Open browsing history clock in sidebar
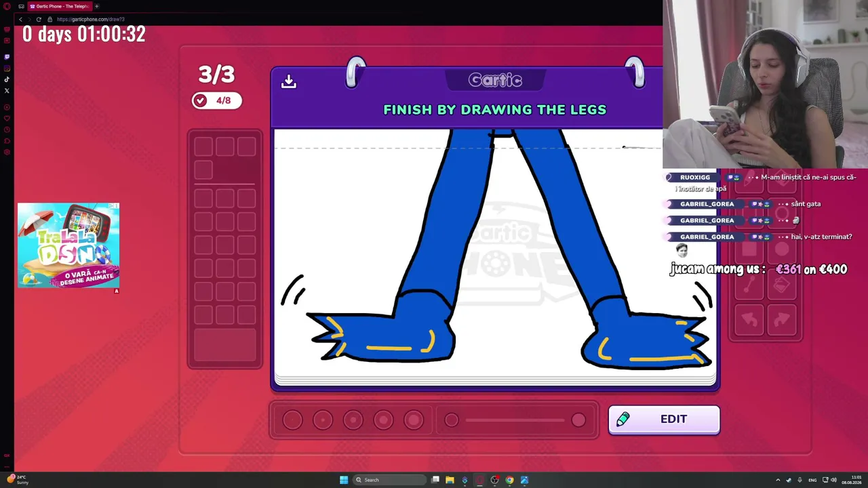The width and height of the screenshot is (868, 488). pyautogui.click(x=7, y=129)
